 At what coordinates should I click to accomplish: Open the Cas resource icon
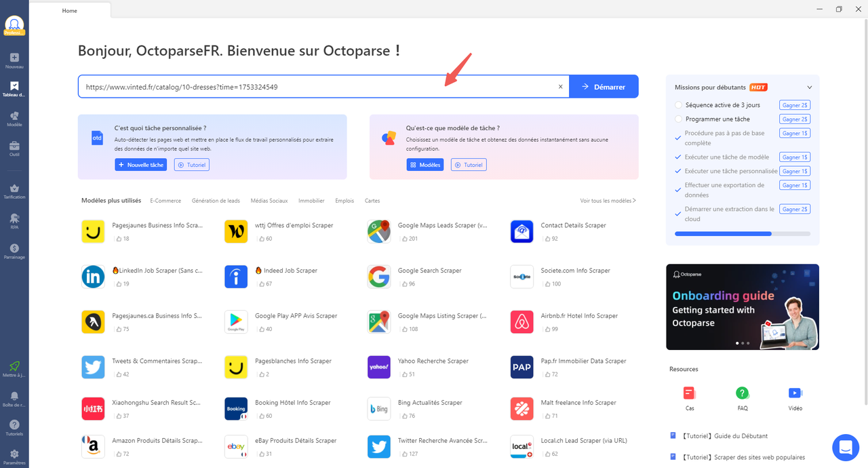click(x=690, y=393)
